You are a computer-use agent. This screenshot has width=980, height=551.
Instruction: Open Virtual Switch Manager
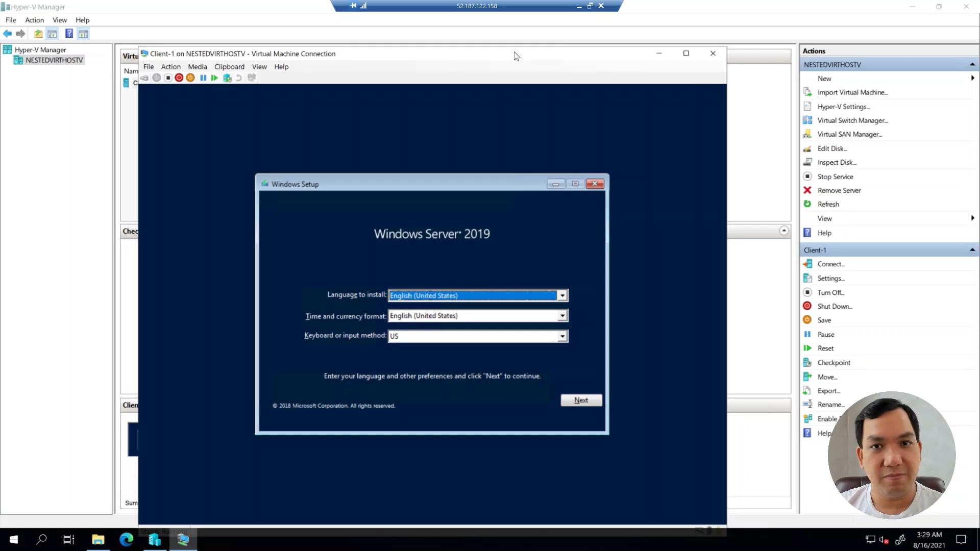point(852,120)
